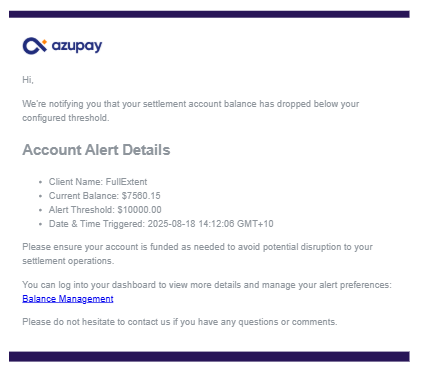
Task: Click the contact us closing sentence
Action: tap(180, 322)
